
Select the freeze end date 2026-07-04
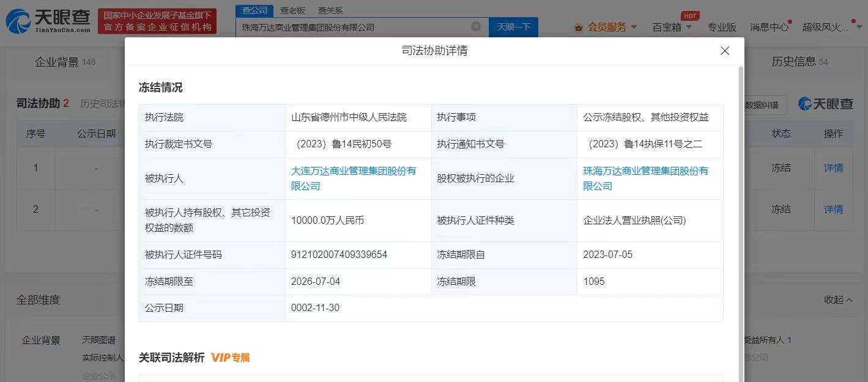point(316,281)
